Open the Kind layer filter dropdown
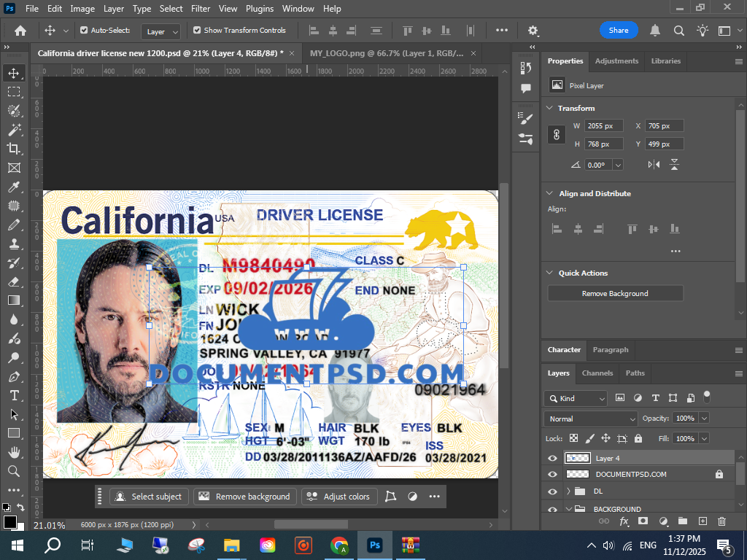Image resolution: width=747 pixels, height=560 pixels. pos(575,399)
